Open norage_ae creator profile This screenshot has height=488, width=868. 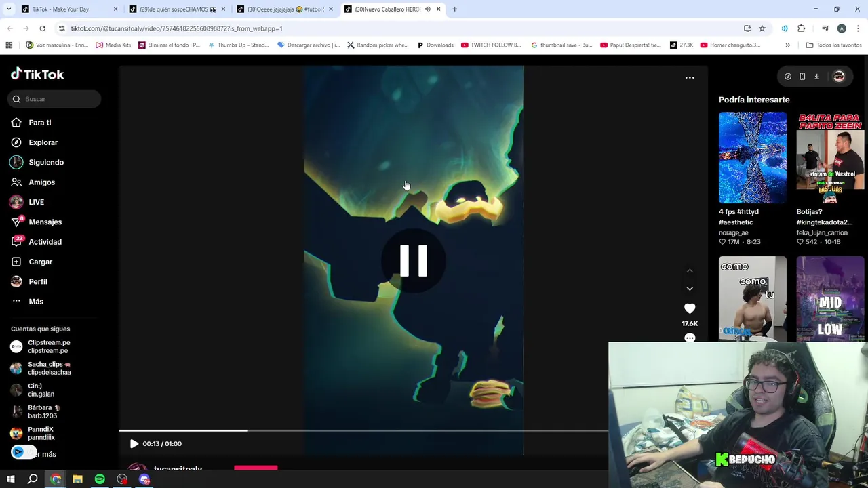[x=734, y=232]
